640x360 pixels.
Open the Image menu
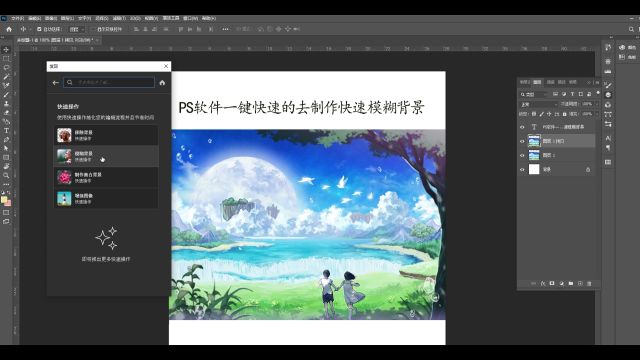(x=51, y=18)
